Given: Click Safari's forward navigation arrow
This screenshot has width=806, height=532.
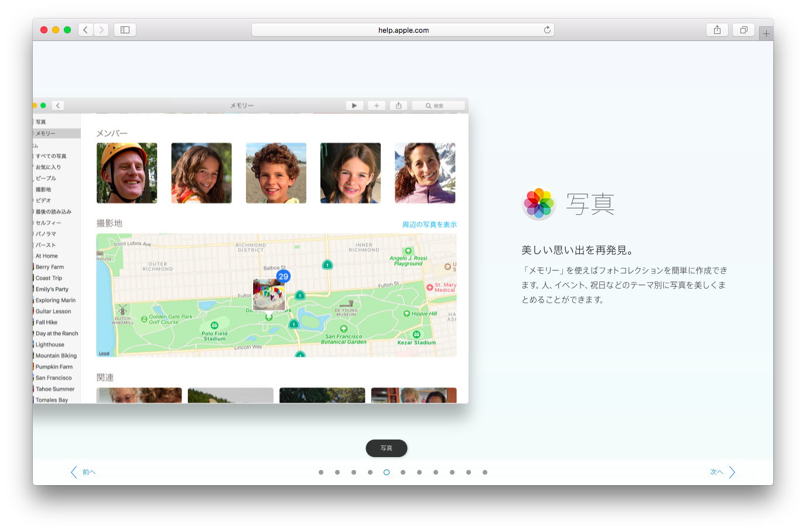Looking at the screenshot, I should point(101,30).
